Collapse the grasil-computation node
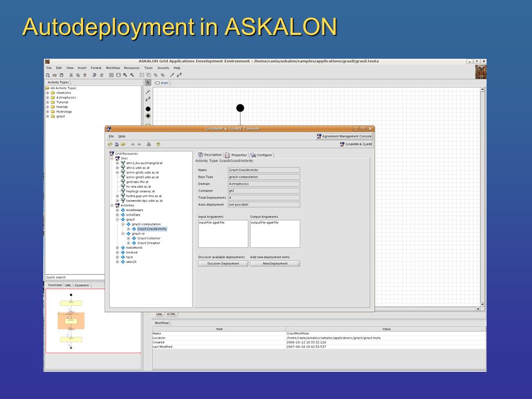The width and height of the screenshot is (532, 399). 123,224
